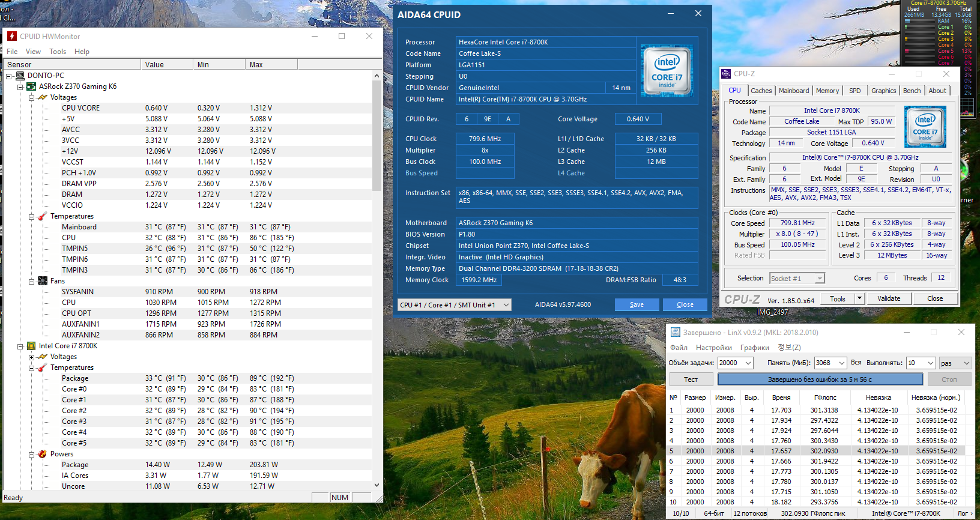Switch to the Mainboard tab in CPU-Z
This screenshot has width=980, height=520.
794,91
